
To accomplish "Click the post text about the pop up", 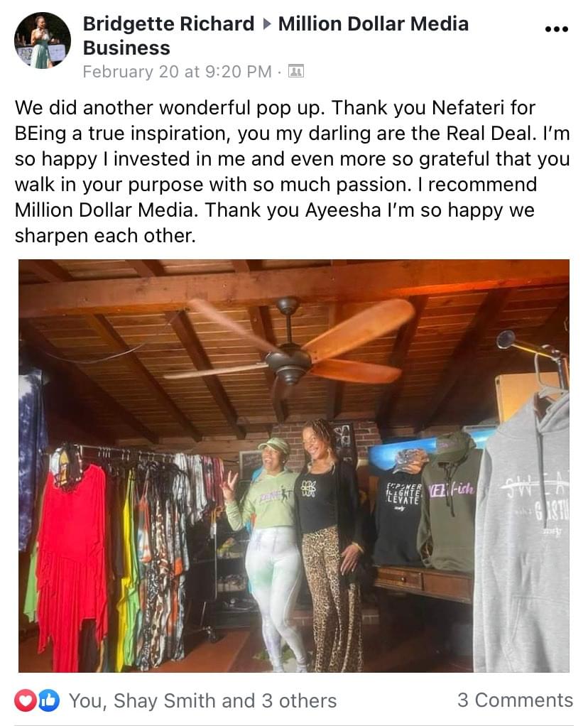I will click(x=293, y=172).
